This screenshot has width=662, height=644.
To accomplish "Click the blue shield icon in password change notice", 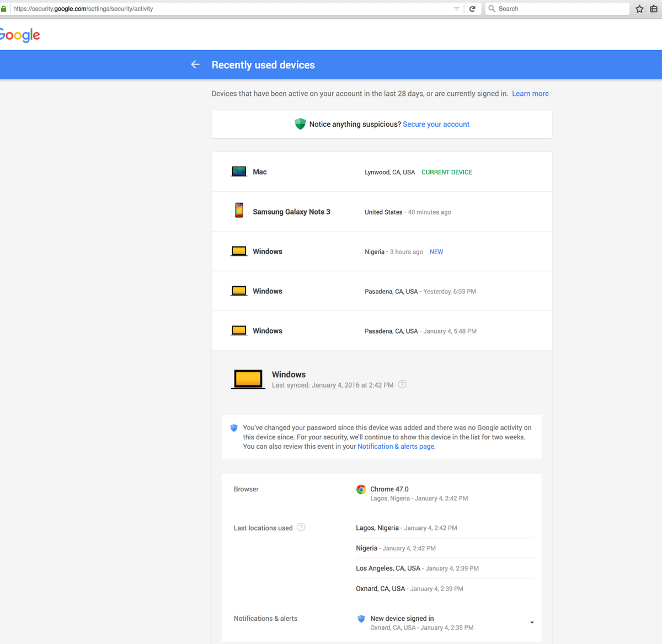I will 234,428.
